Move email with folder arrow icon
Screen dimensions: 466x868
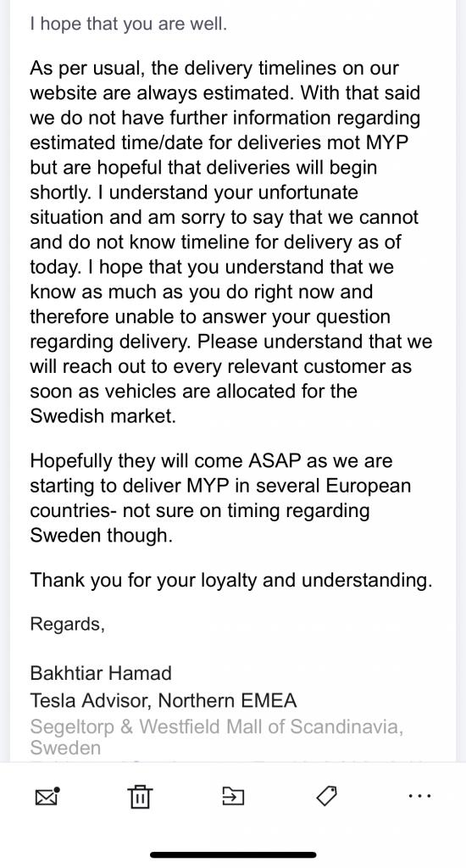click(x=233, y=796)
